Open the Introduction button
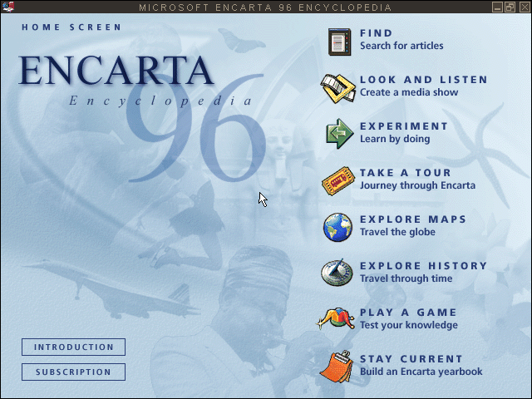 coord(74,347)
